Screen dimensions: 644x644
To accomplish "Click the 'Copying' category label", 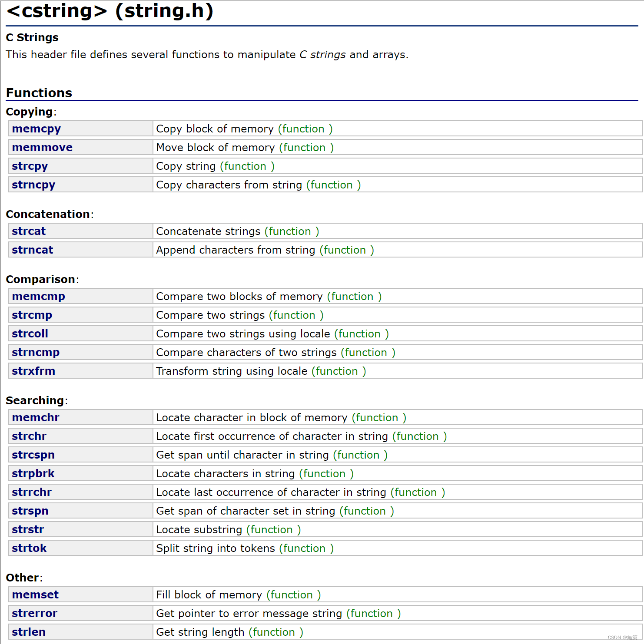I will 30,112.
